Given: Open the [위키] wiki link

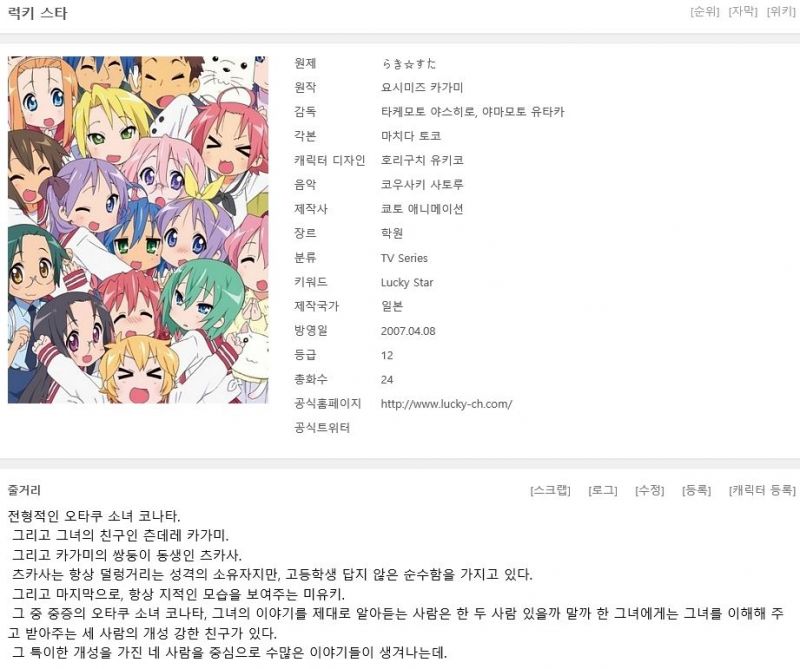Looking at the screenshot, I should 781,11.
